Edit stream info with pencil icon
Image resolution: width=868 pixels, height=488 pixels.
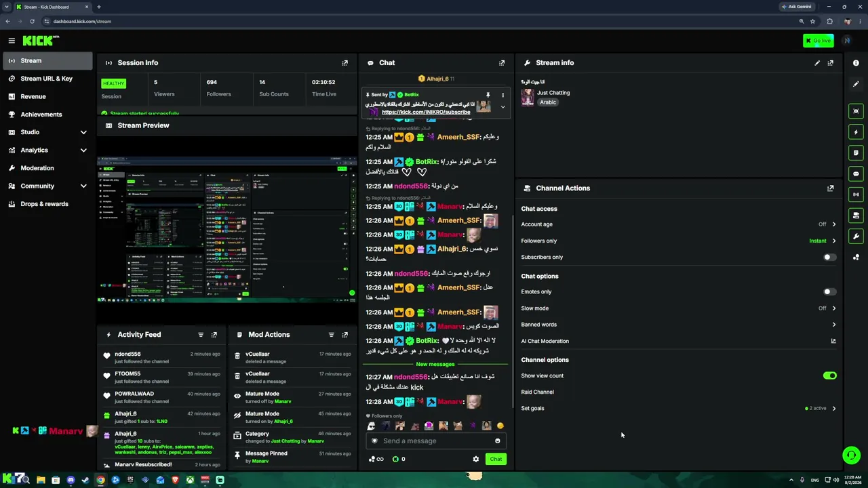click(817, 63)
